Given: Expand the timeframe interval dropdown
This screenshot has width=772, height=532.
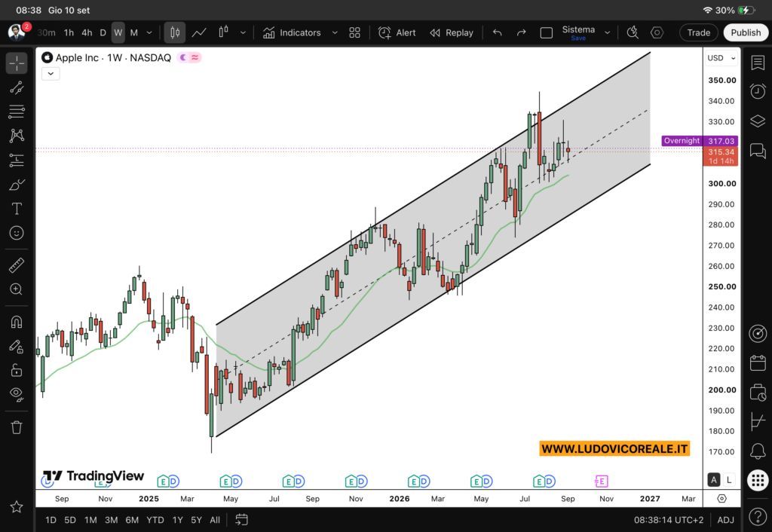Looking at the screenshot, I should (149, 32).
